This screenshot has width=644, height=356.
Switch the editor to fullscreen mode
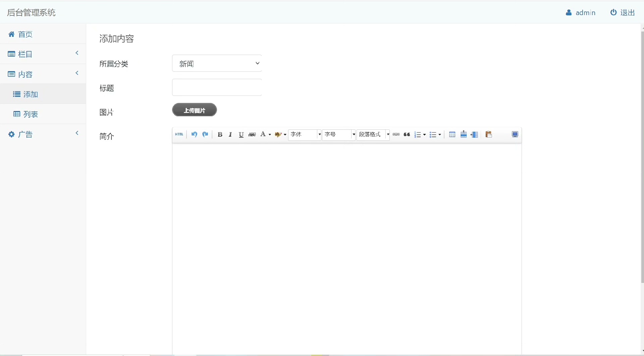515,134
